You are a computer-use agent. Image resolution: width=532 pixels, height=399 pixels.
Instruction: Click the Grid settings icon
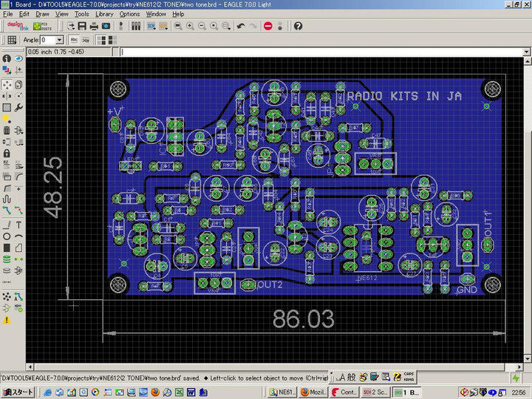(12, 40)
